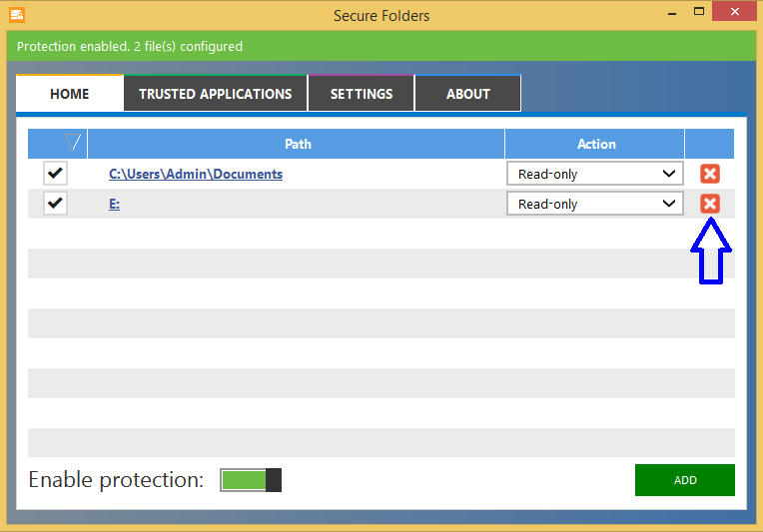Click the Action column header
Viewport: 763px width, 532px height.
coord(595,144)
